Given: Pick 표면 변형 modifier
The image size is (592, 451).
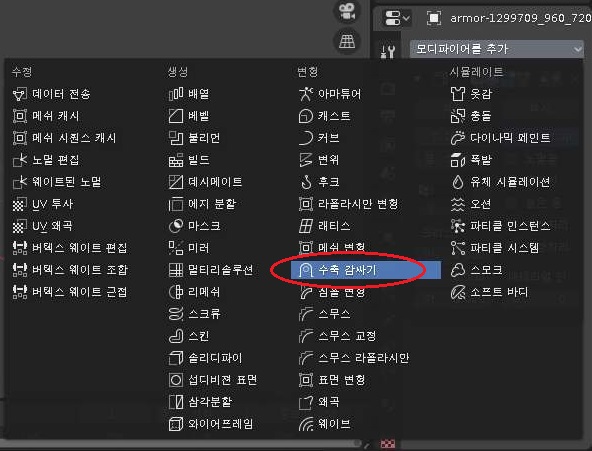Looking at the screenshot, I should pyautogui.click(x=332, y=380).
